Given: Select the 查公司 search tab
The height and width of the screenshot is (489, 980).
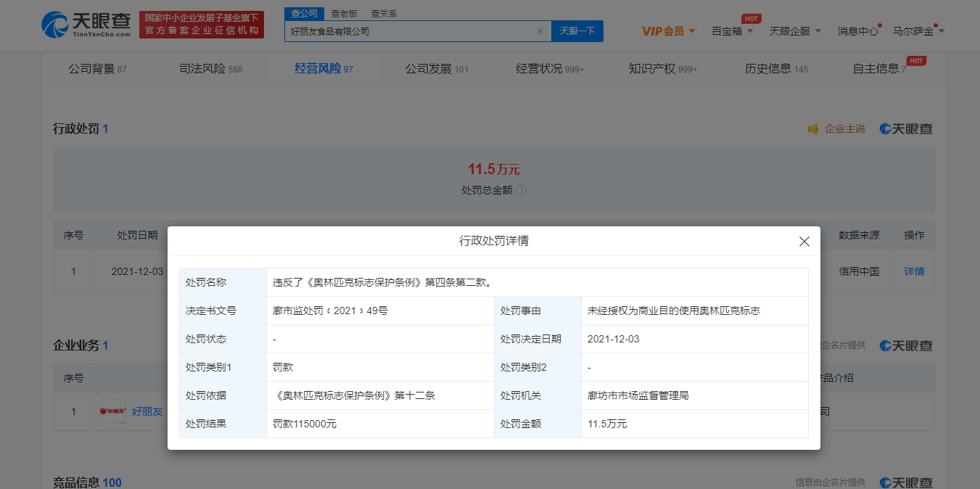Looking at the screenshot, I should pos(305,14).
